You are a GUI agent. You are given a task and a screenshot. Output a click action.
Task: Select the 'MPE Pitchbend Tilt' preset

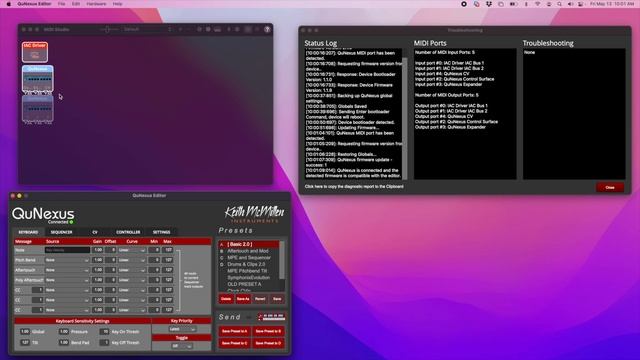click(249, 271)
